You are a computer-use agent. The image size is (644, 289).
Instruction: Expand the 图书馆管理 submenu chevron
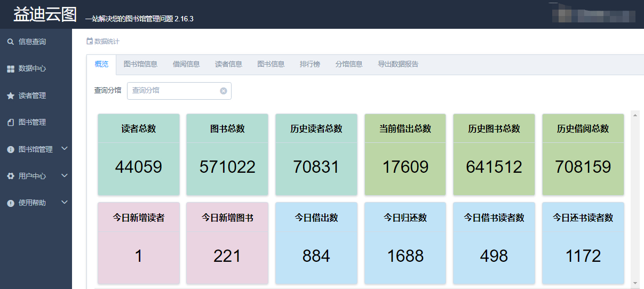coord(65,149)
